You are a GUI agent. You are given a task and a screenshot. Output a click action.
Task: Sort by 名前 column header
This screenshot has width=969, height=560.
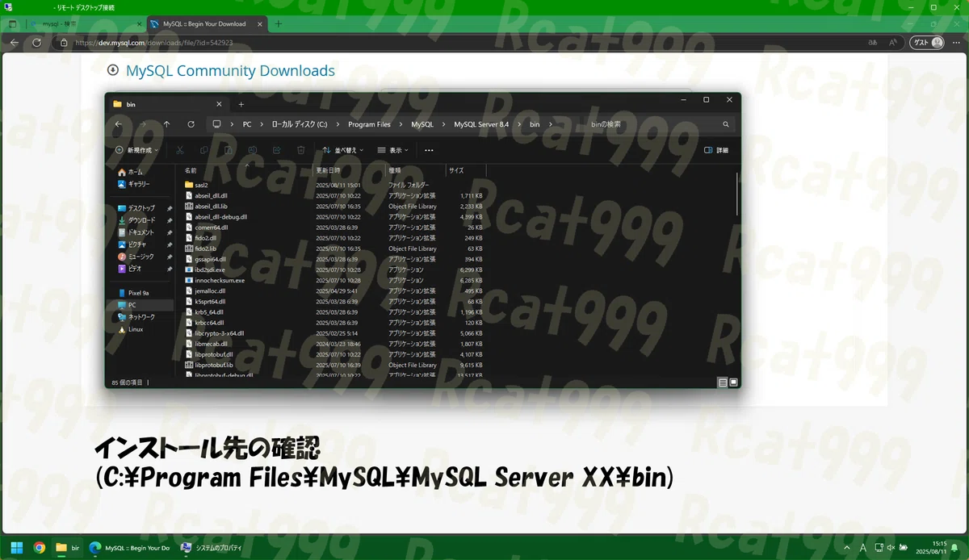point(191,170)
